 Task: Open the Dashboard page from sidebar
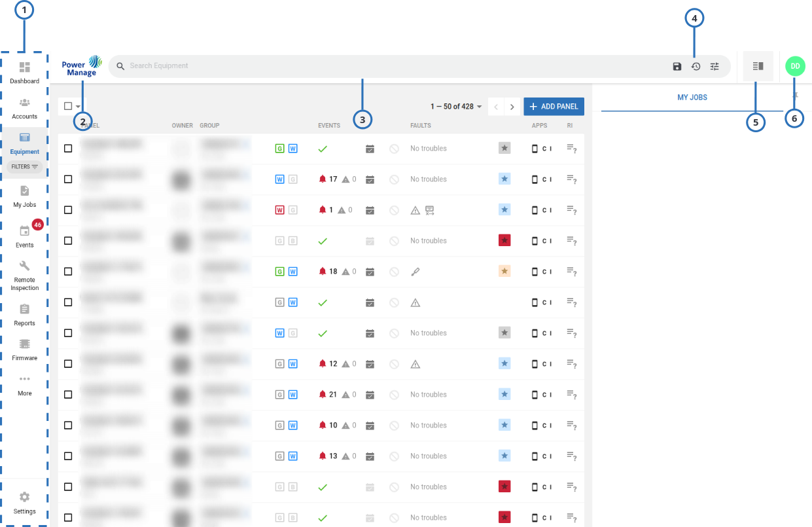point(24,72)
